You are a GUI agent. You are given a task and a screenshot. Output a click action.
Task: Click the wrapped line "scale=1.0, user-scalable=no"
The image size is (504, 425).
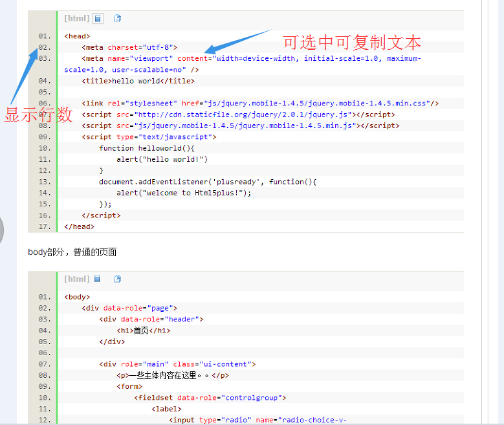(131, 70)
